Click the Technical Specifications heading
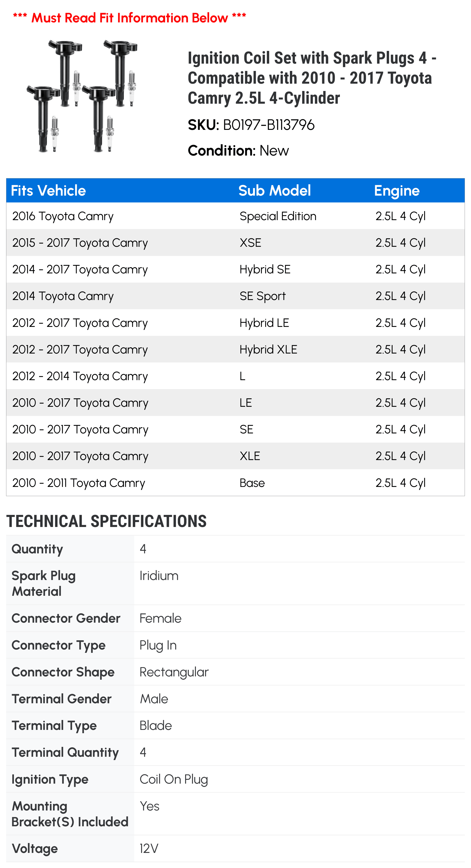The width and height of the screenshot is (471, 868). 106,521
